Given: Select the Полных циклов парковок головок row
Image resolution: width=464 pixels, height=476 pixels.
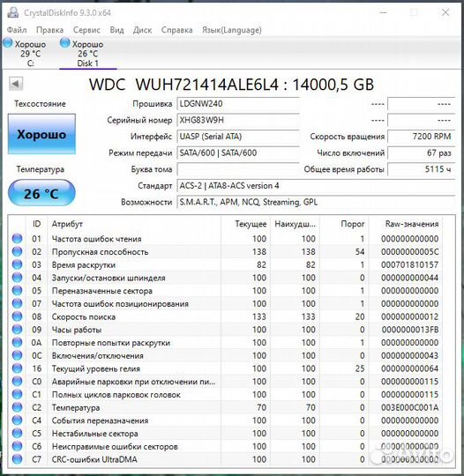Looking at the screenshot, I should 225,395.
